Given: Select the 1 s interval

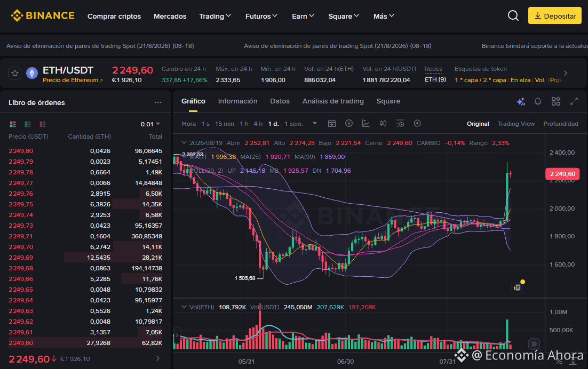Looking at the screenshot, I should click(205, 124).
